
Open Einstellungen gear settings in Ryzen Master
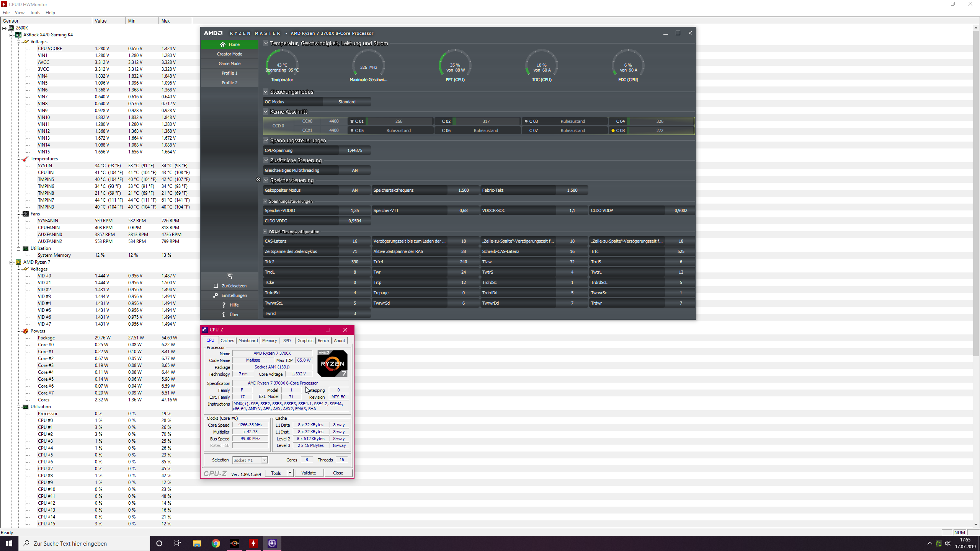pyautogui.click(x=216, y=295)
